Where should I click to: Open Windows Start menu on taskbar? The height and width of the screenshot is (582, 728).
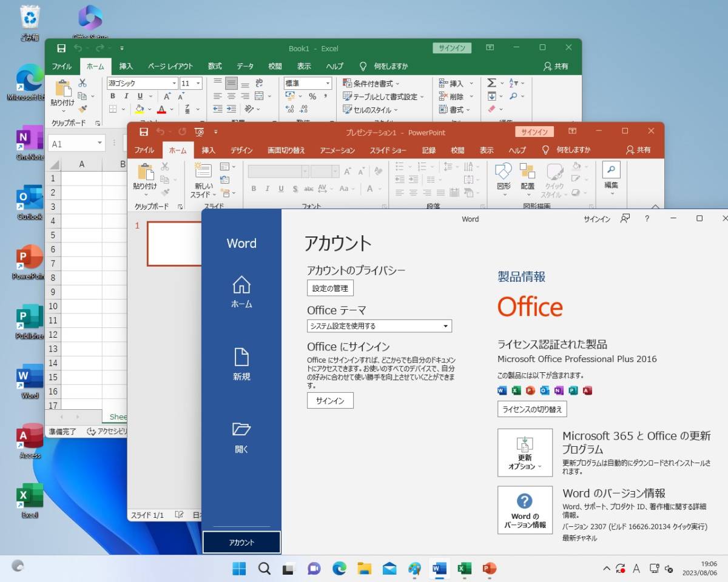click(x=239, y=568)
